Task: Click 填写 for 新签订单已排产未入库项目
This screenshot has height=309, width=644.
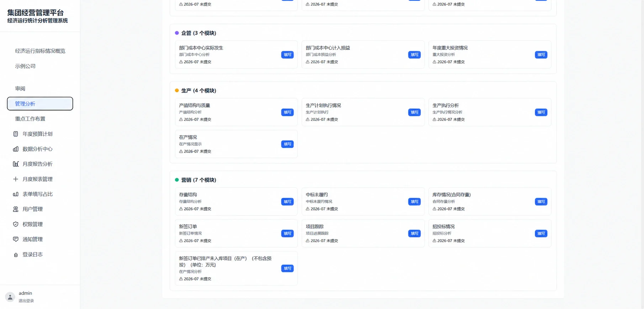Action: (287, 268)
